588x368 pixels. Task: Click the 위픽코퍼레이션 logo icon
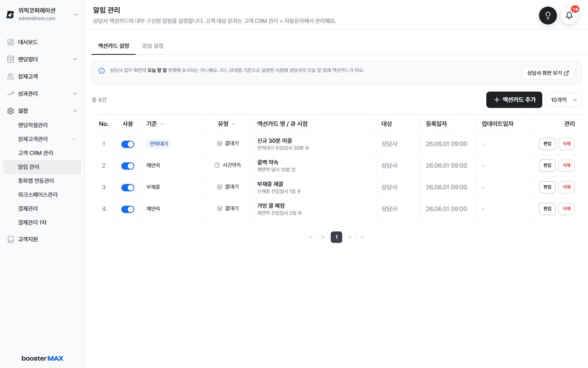click(10, 15)
